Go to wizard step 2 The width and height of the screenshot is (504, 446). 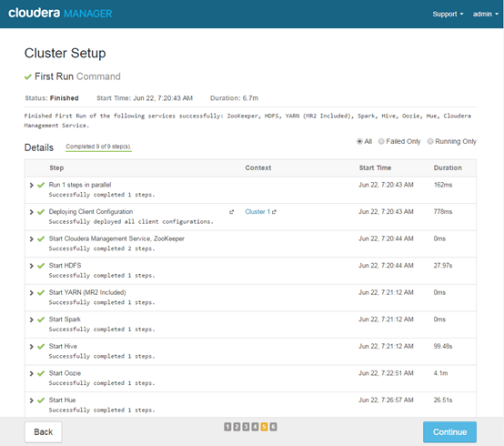click(x=237, y=427)
